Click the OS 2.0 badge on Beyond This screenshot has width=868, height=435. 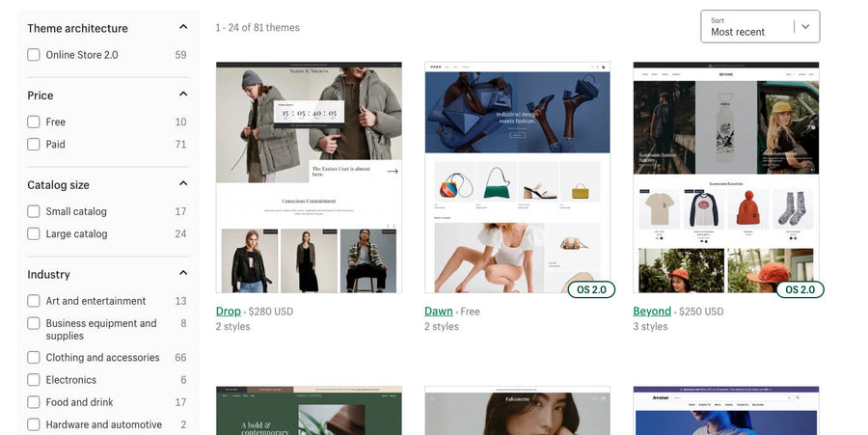click(x=800, y=289)
